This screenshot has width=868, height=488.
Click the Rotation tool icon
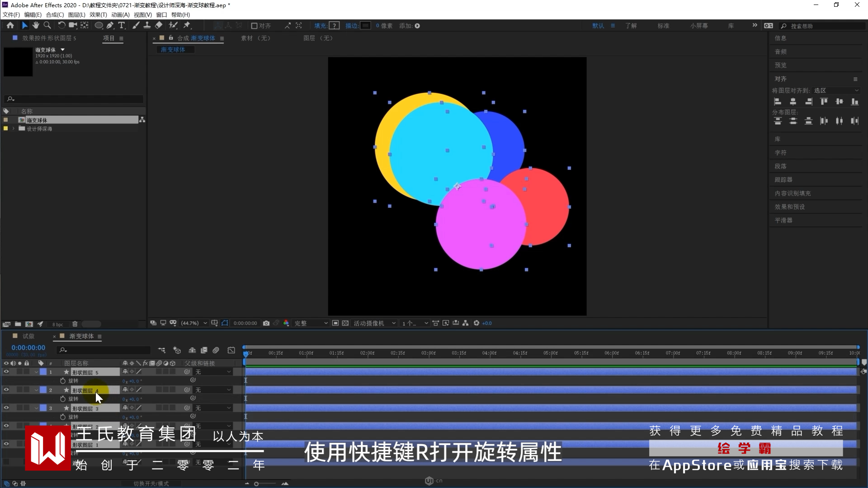click(x=61, y=26)
